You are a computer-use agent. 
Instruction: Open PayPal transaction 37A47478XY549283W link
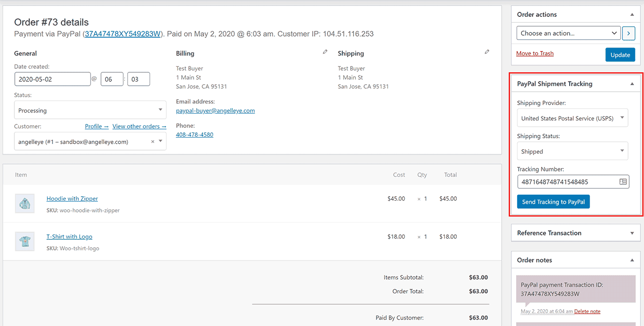tap(123, 34)
